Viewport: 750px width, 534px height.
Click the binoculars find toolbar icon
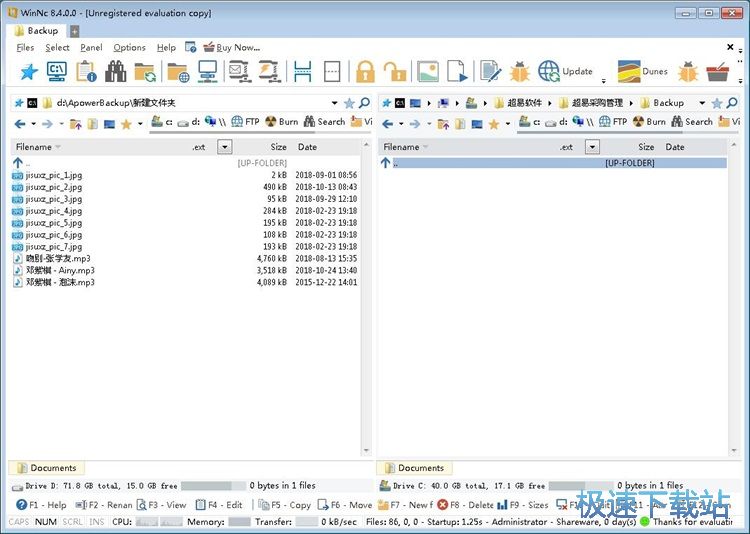[x=116, y=71]
